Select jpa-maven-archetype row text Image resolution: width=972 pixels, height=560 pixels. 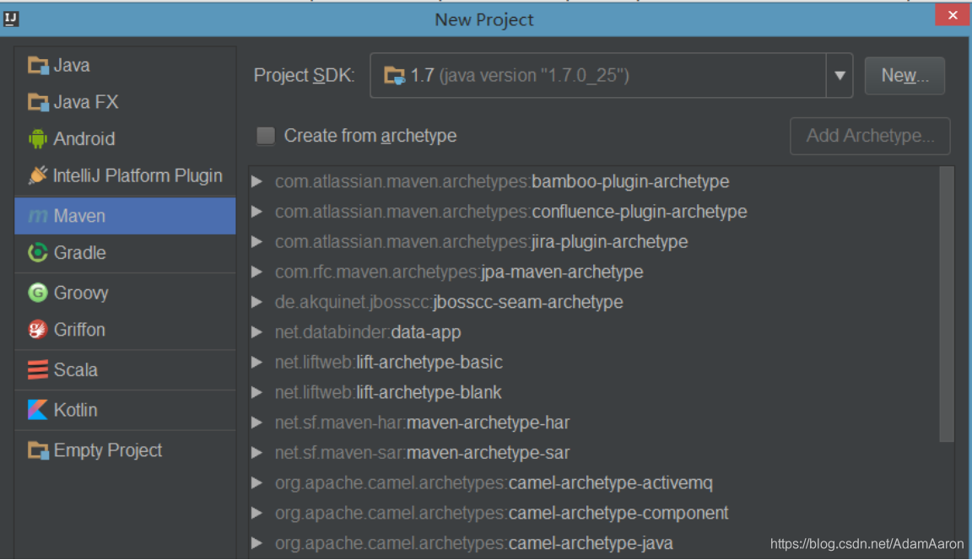coord(459,272)
